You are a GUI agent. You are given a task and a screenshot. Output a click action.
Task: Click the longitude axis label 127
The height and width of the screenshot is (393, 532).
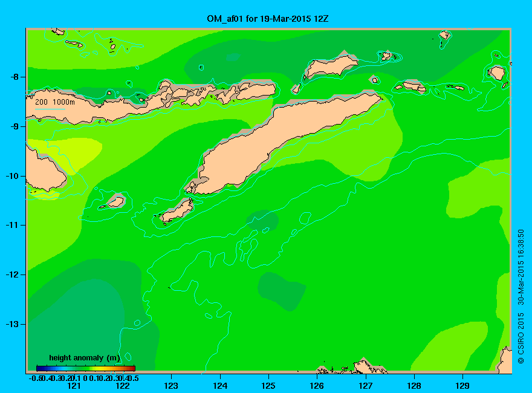coord(365,386)
